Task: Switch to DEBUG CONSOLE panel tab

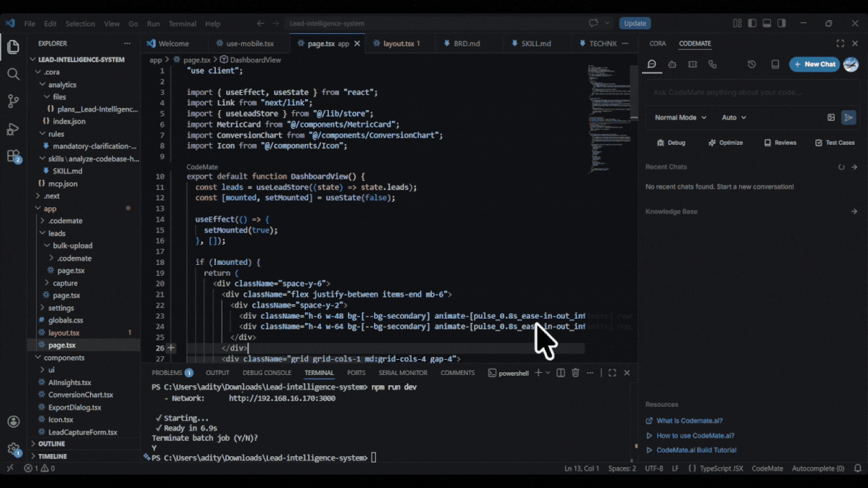Action: tap(267, 373)
